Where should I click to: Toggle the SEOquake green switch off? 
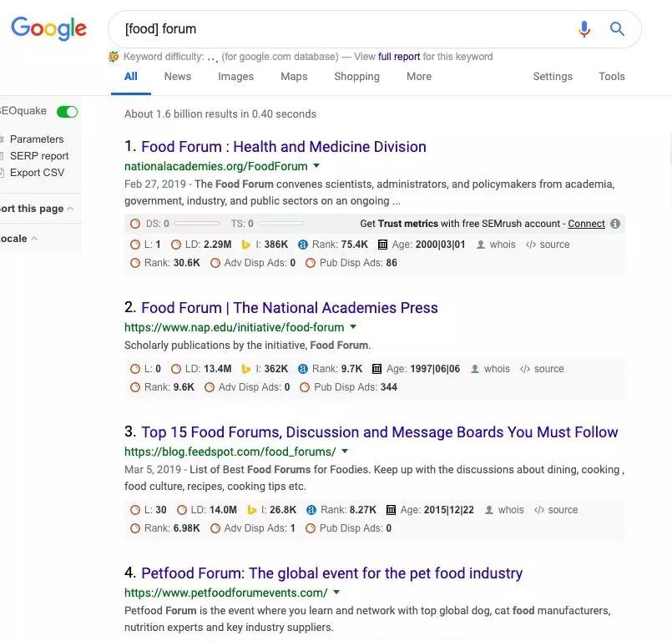(67, 112)
